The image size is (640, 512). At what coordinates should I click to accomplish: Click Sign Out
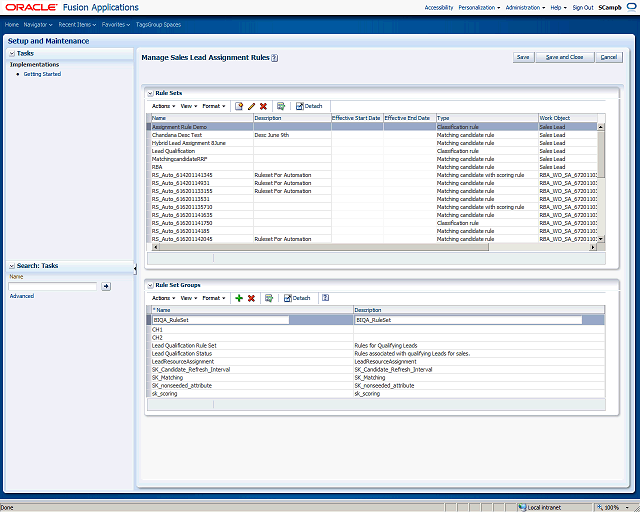pyautogui.click(x=583, y=7)
